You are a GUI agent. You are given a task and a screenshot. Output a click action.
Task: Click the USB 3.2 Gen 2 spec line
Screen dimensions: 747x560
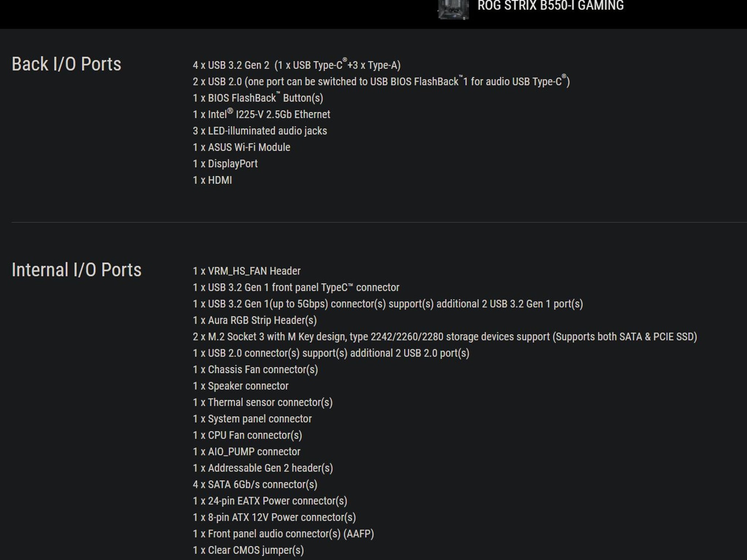pos(297,65)
